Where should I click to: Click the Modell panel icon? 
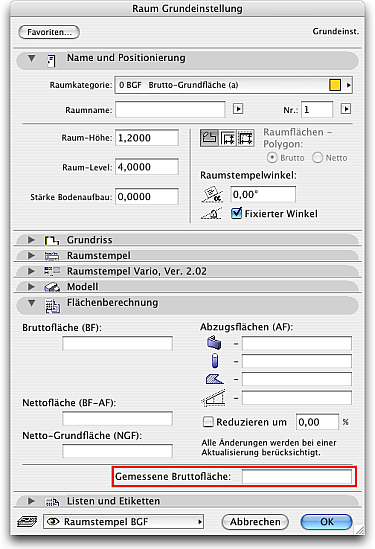[52, 287]
